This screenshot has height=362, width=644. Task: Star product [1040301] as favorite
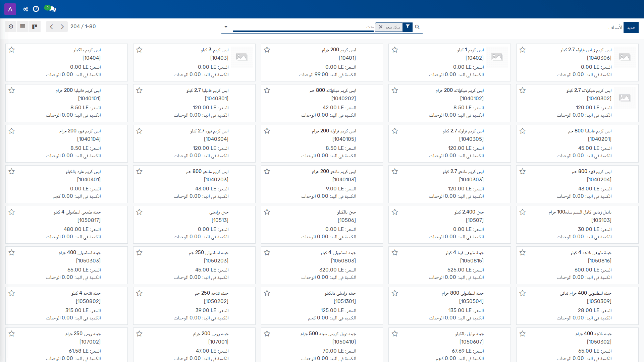[x=140, y=90]
